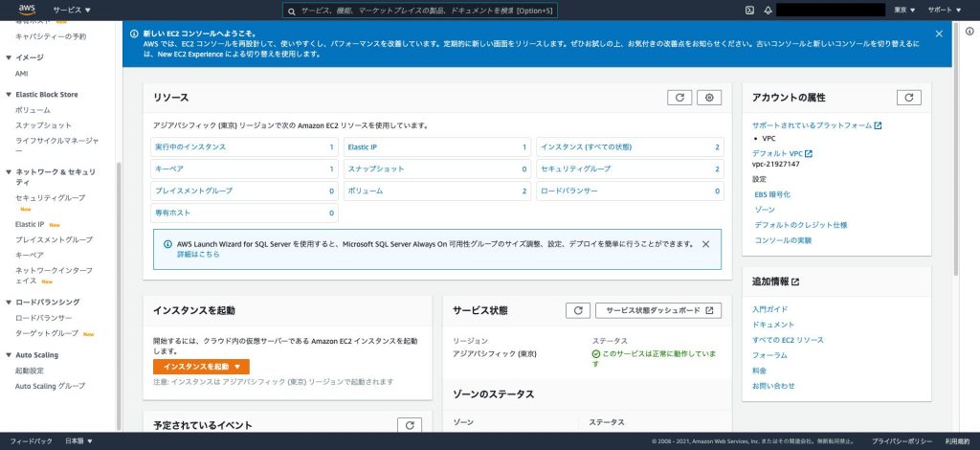Screen dimensions: 980x450
Task: Click the info icon in welcome banner
Action: click(134, 34)
